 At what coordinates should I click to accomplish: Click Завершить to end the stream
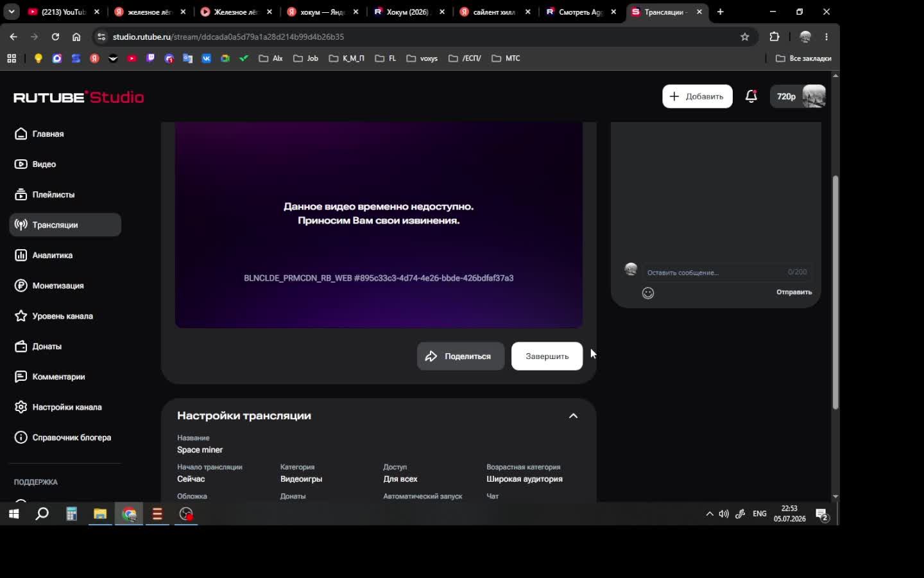pos(547,356)
